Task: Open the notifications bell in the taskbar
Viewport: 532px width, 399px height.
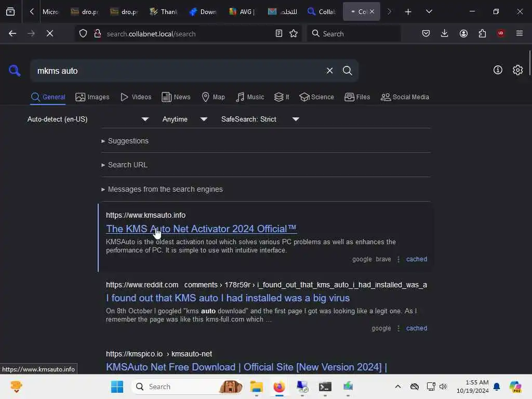Action: coord(497,387)
